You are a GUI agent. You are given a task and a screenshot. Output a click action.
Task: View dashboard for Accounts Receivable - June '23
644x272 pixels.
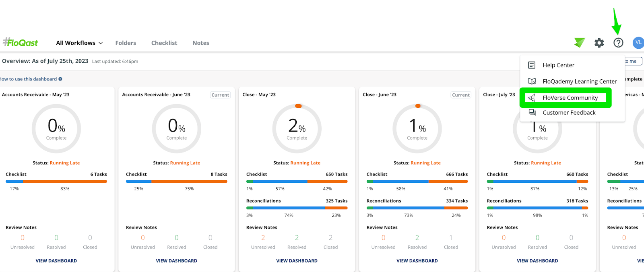coord(176,261)
